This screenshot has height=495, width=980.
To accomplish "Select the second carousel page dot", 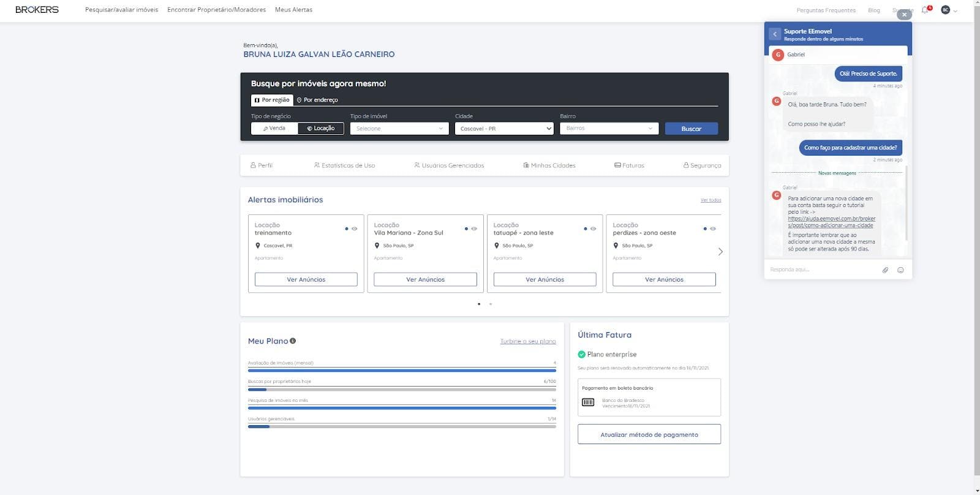I will 491,304.
